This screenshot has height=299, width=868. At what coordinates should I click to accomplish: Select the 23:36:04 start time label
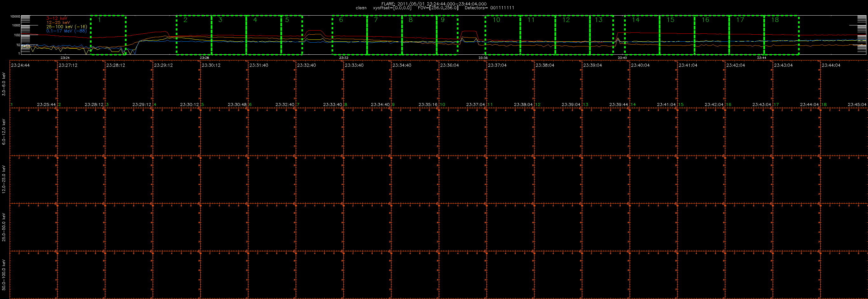click(x=450, y=66)
